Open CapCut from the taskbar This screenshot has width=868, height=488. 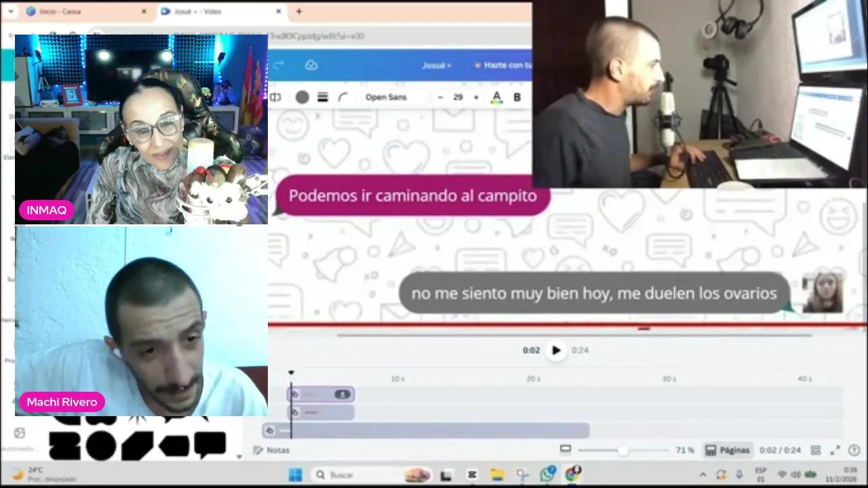[x=472, y=475]
